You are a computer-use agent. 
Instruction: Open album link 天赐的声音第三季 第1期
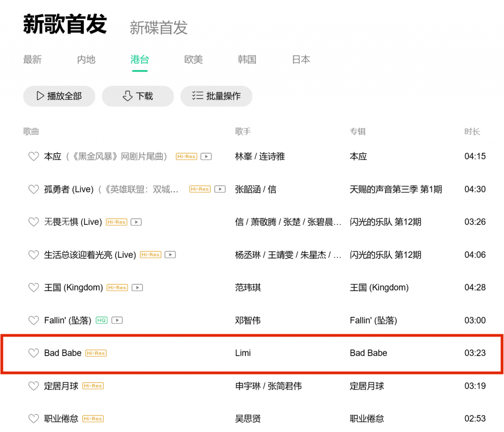(x=396, y=189)
